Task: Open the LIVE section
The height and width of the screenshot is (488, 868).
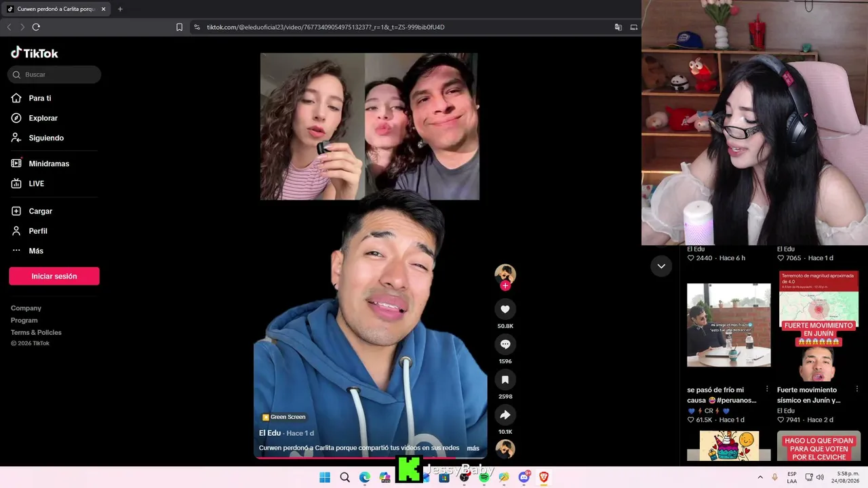Action: 28,184
